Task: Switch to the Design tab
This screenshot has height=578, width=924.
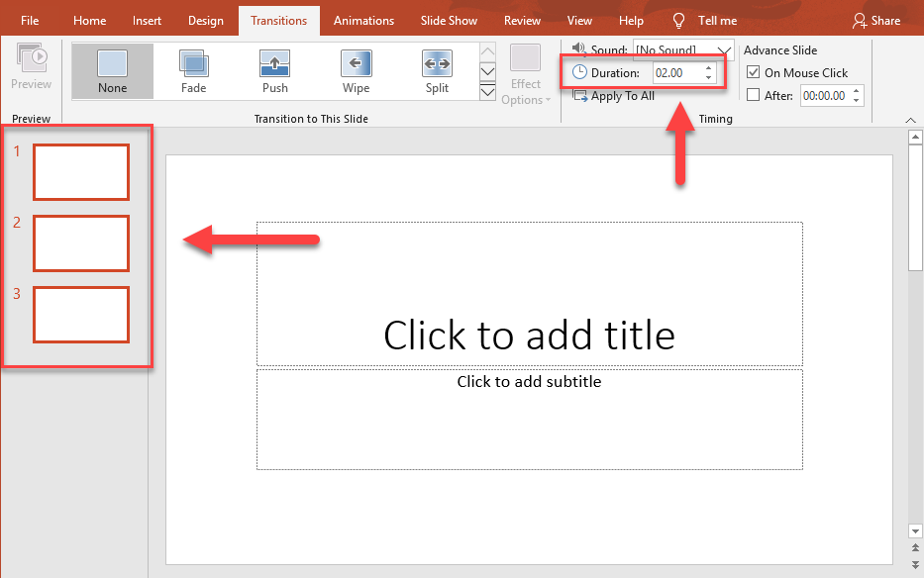Action: (x=206, y=21)
